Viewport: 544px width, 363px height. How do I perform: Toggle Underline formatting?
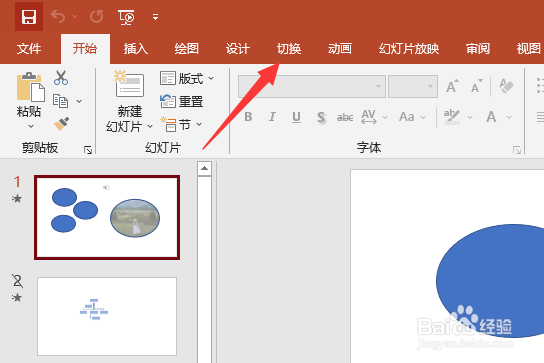[296, 117]
